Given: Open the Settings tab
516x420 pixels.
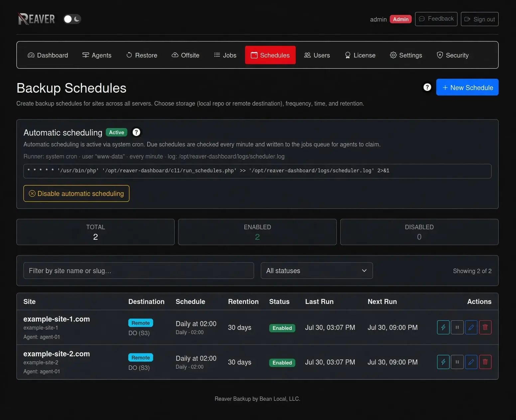Looking at the screenshot, I should [406, 55].
